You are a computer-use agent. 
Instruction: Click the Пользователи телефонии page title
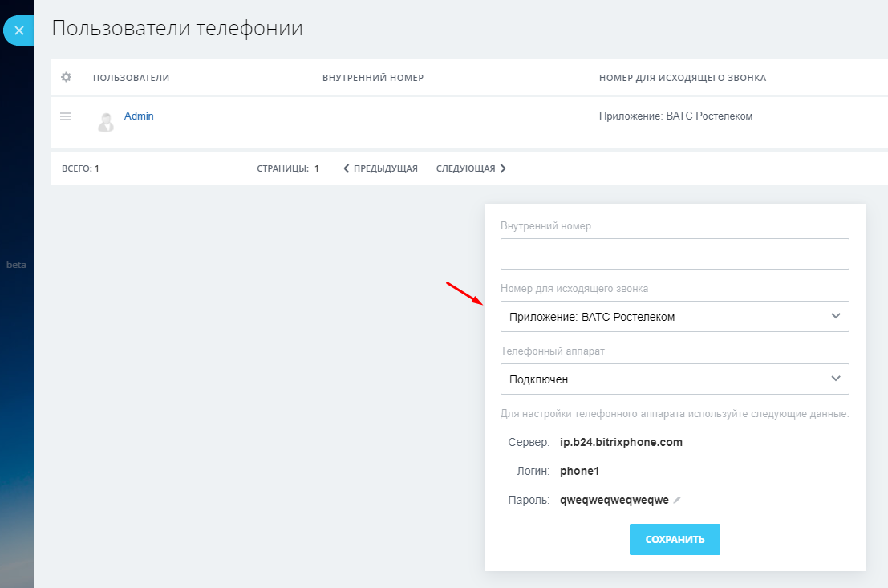(x=177, y=28)
